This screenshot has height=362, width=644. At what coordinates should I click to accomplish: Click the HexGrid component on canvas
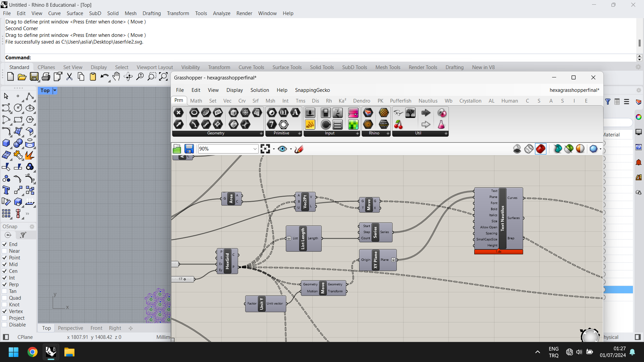click(x=227, y=261)
